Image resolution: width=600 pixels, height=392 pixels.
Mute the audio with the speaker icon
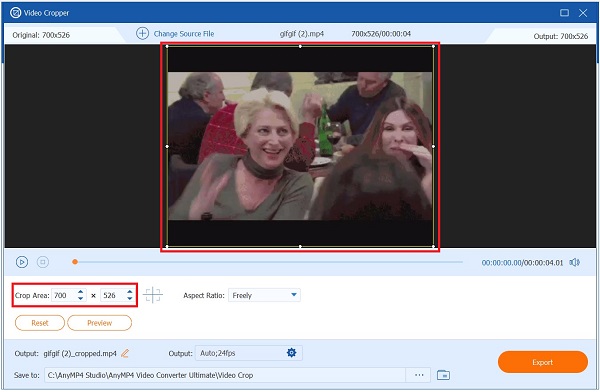coord(574,263)
